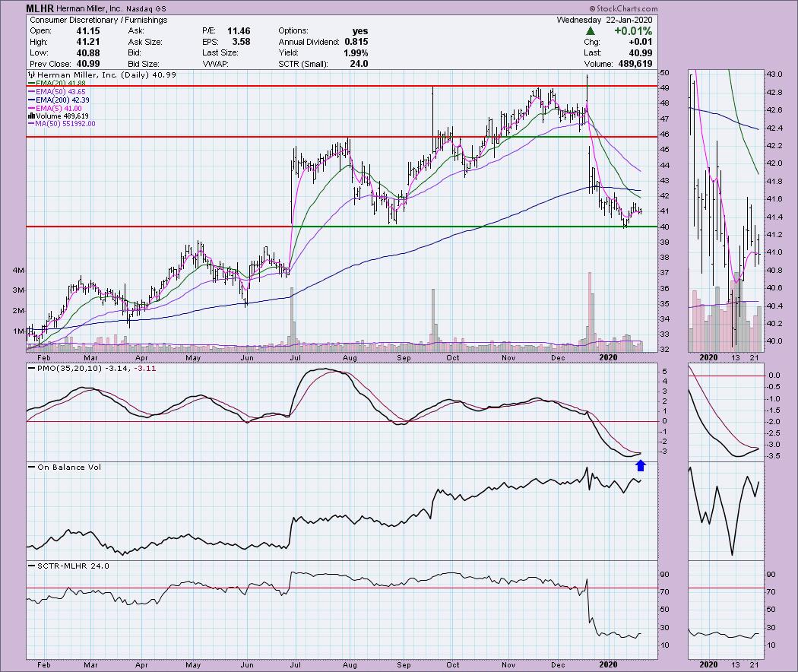The image size is (798, 672).
Task: Click the Prev Close value 40.99
Action: pos(87,64)
